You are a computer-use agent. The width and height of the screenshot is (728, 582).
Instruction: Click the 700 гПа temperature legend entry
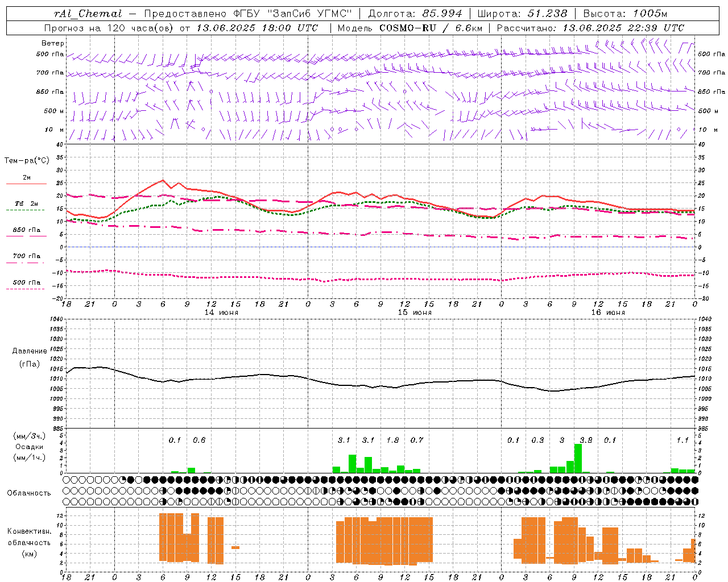pyautogui.click(x=27, y=256)
